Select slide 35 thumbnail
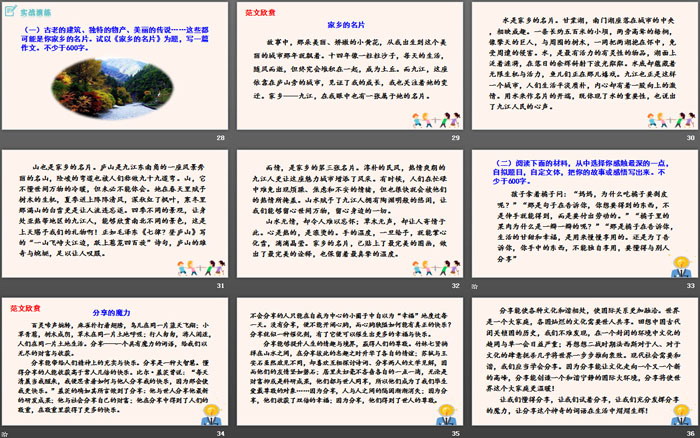Screen dimensions: 700x438 tap(350, 361)
